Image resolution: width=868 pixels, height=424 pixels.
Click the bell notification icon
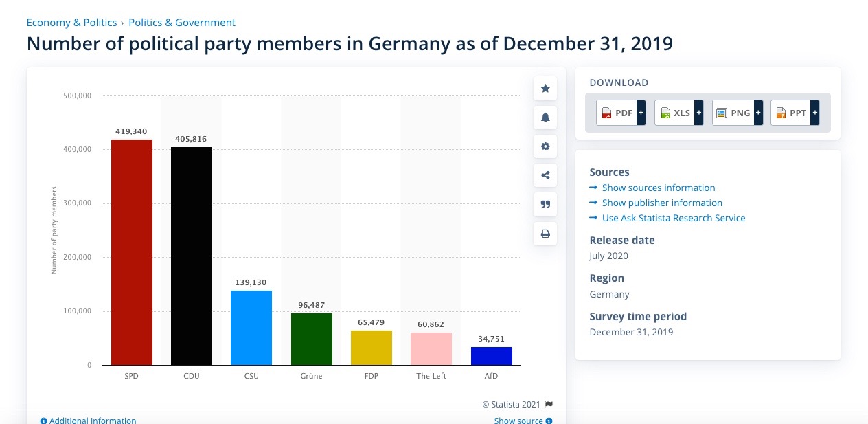pyautogui.click(x=545, y=118)
